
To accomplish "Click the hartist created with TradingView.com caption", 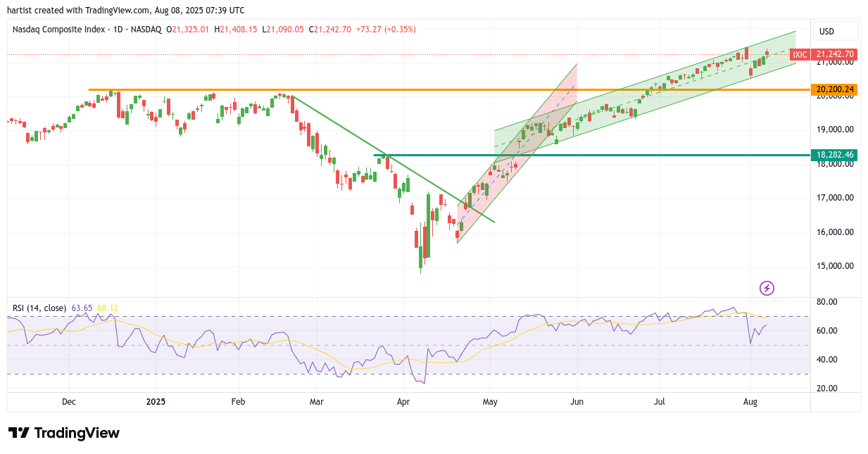I will 127,10.
